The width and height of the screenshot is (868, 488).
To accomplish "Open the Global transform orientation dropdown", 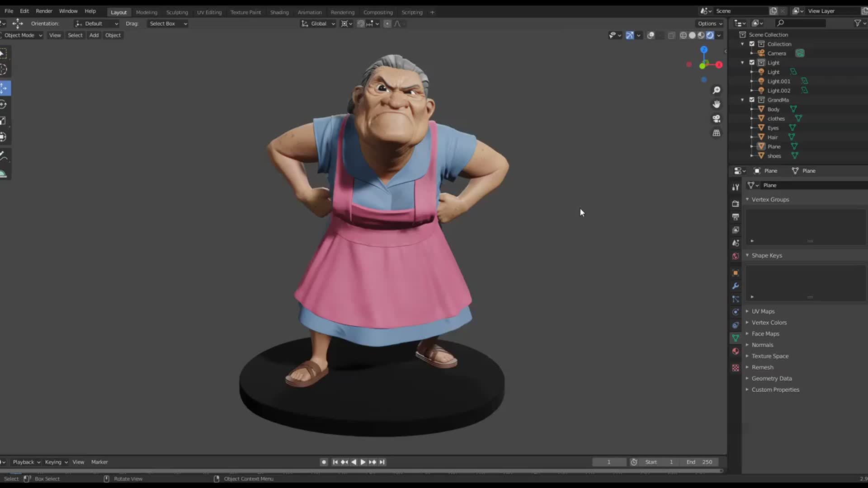I will click(318, 23).
